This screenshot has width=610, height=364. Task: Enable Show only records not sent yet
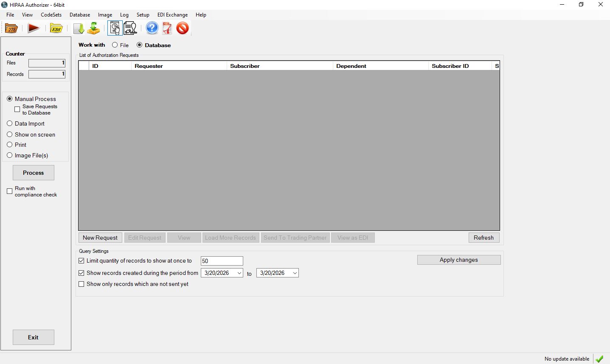tap(82, 284)
